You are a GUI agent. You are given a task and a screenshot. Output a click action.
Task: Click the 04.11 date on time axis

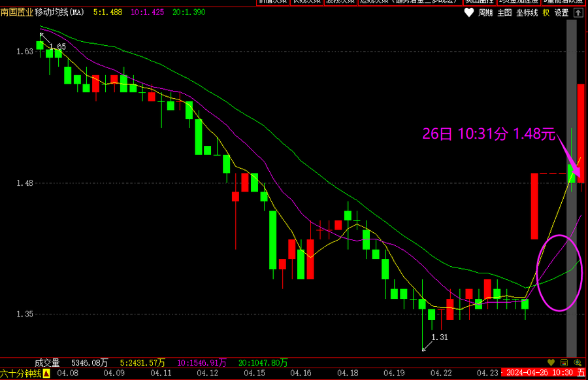161,373
